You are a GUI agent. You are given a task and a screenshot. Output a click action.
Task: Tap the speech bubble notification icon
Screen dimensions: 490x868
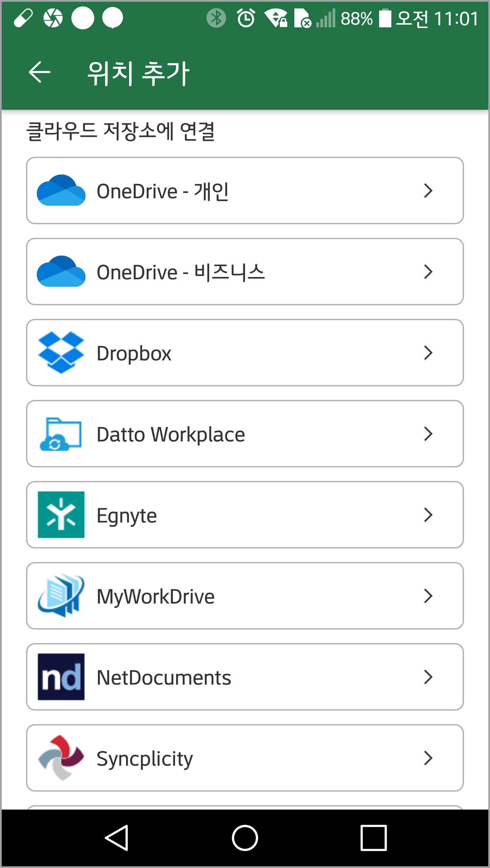coord(113,18)
